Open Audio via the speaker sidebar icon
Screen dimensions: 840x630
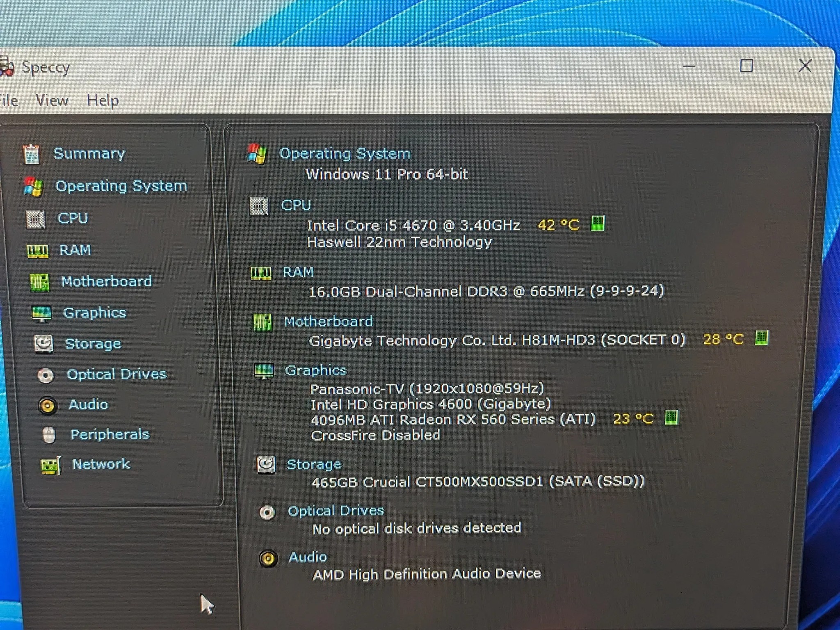pos(48,406)
